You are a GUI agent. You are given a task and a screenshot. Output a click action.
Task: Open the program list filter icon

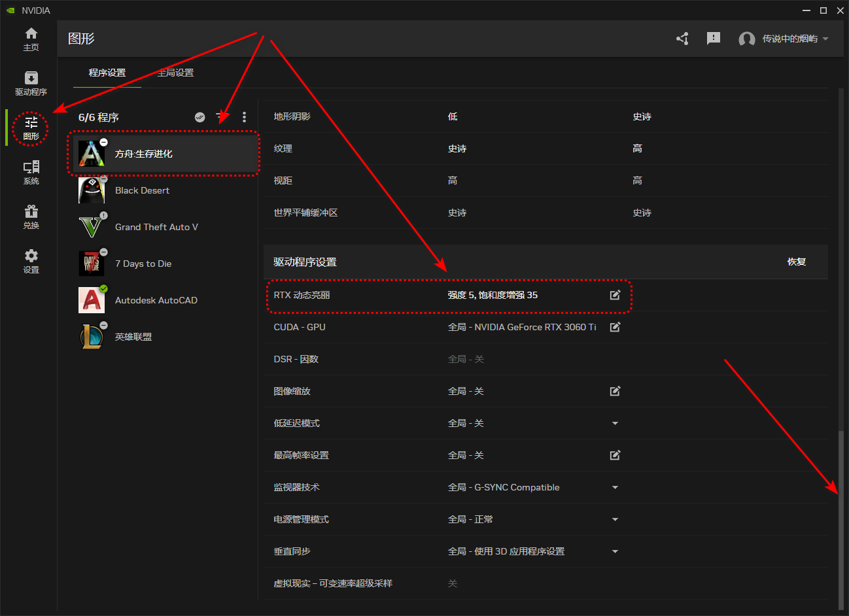pyautogui.click(x=221, y=117)
